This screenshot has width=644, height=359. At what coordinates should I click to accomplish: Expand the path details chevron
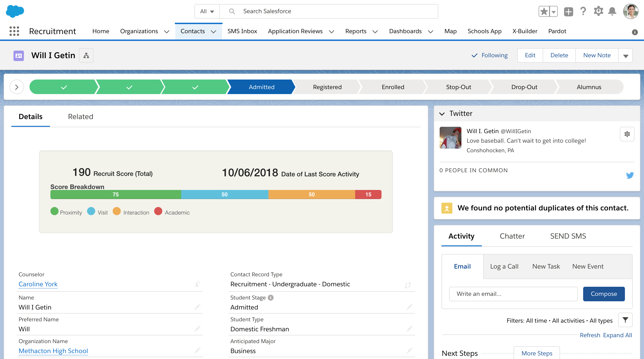click(x=17, y=87)
